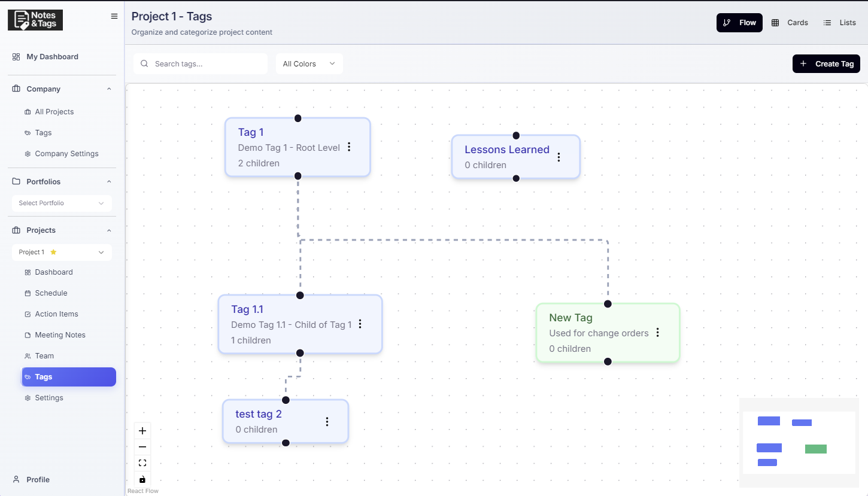Toggle the interactivity lock on the flow canvas
This screenshot has height=496, width=868.
coord(142,479)
